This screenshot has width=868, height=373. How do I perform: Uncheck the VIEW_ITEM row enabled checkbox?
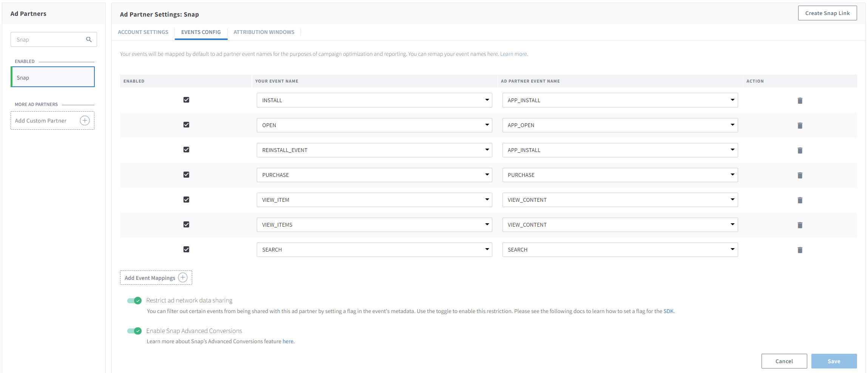[186, 200]
